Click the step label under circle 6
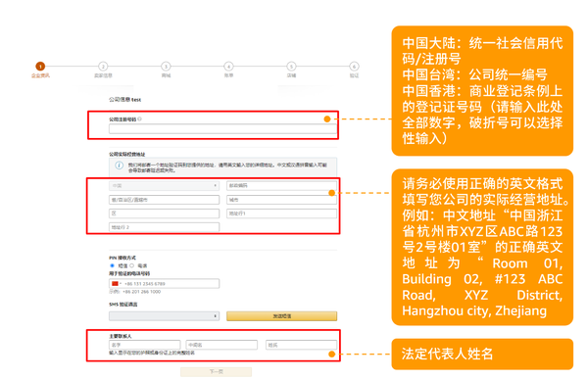Image resolution: width=588 pixels, height=379 pixels. (x=354, y=75)
